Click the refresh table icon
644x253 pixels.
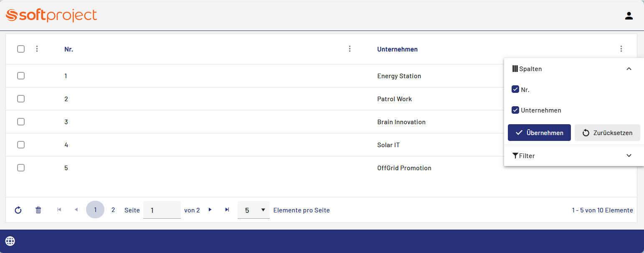click(x=18, y=210)
